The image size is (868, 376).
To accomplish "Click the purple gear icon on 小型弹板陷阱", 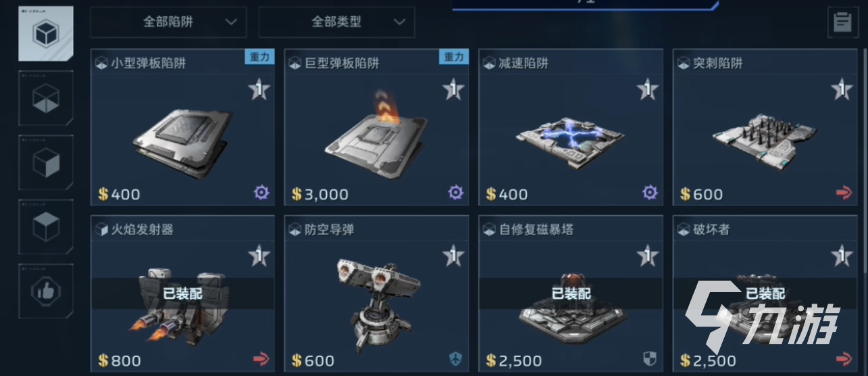I will [x=261, y=193].
